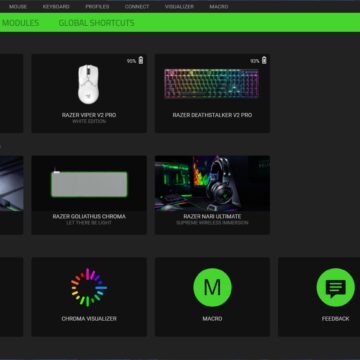Click the Deathstalker V2 Pro battery icon
Screen dimensions: 360x360
pyautogui.click(x=264, y=60)
